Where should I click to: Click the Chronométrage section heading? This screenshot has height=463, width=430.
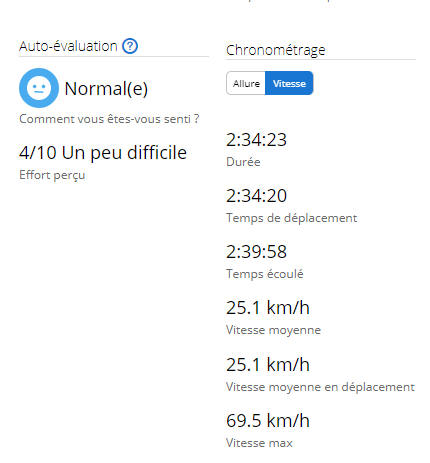click(x=276, y=50)
